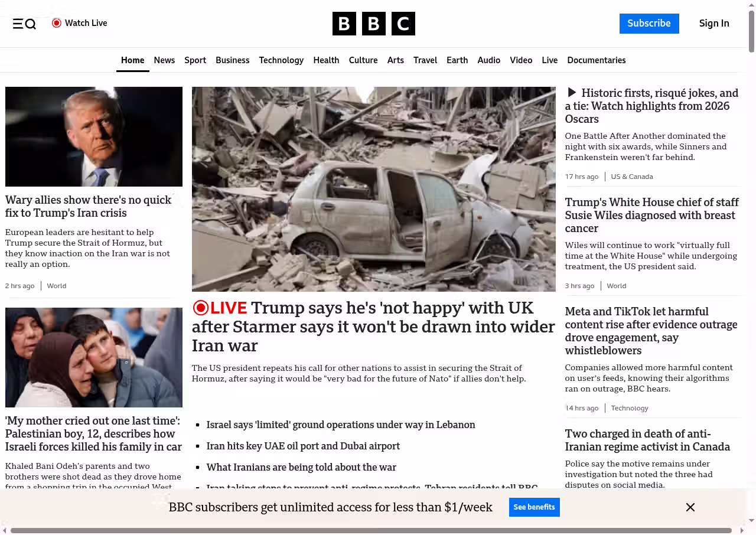This screenshot has width=756, height=535.
Task: Read Israel 'limited' ground operations in Lebanon
Action: pos(340,425)
